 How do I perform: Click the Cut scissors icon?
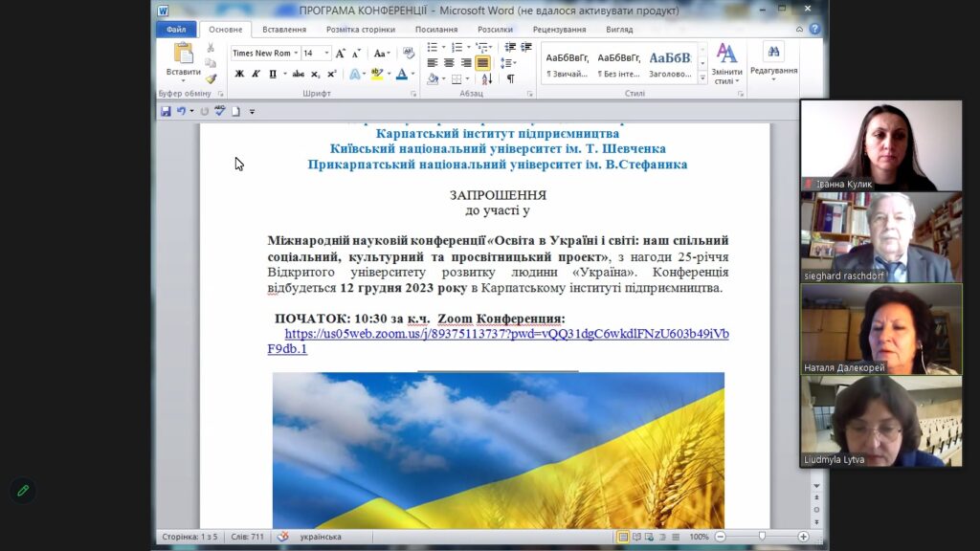pos(211,48)
